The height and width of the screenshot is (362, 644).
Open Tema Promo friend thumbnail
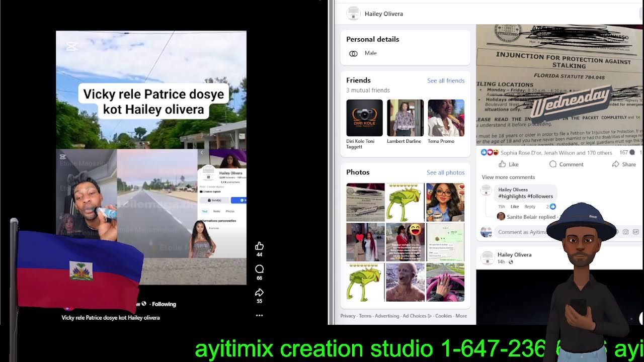tap(446, 118)
